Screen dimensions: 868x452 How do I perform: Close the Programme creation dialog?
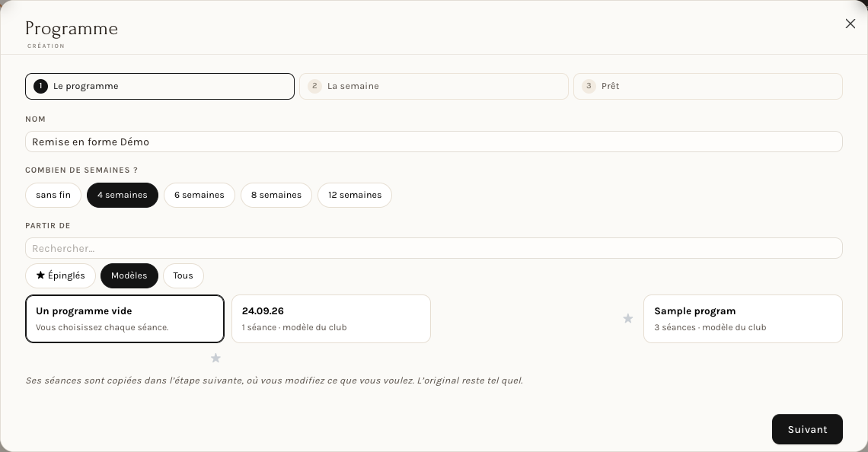coord(850,24)
